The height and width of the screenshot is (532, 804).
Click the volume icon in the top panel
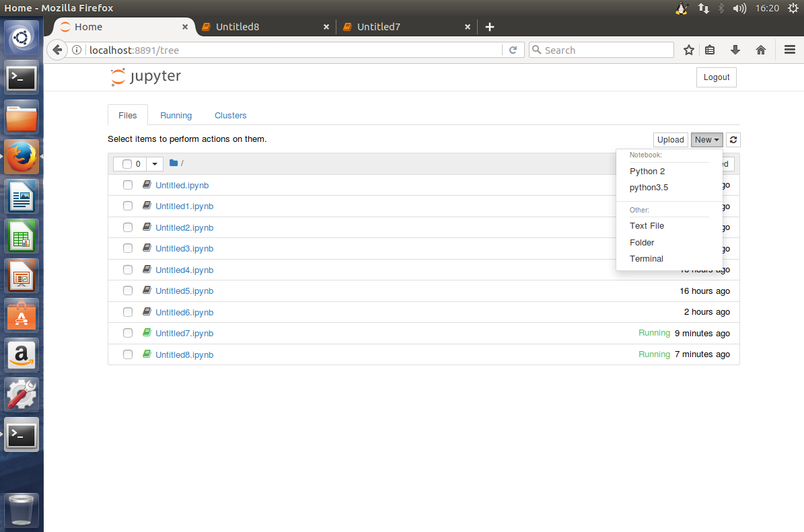(740, 8)
